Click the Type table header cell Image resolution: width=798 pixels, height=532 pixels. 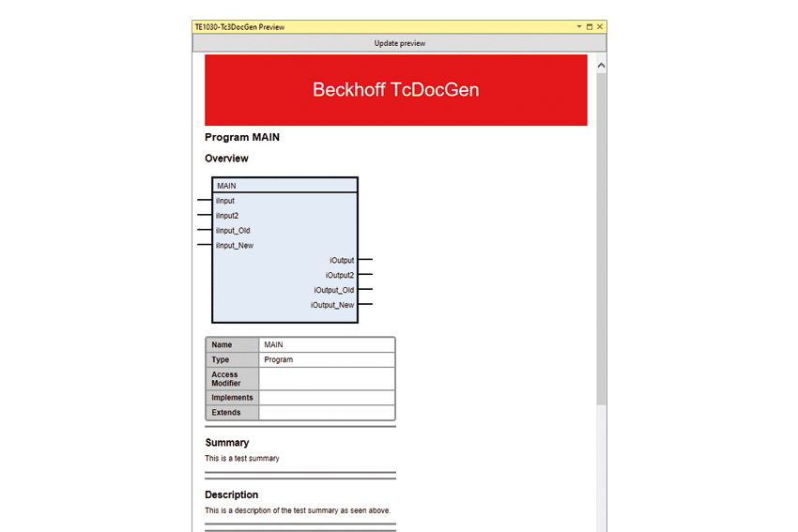(x=233, y=359)
